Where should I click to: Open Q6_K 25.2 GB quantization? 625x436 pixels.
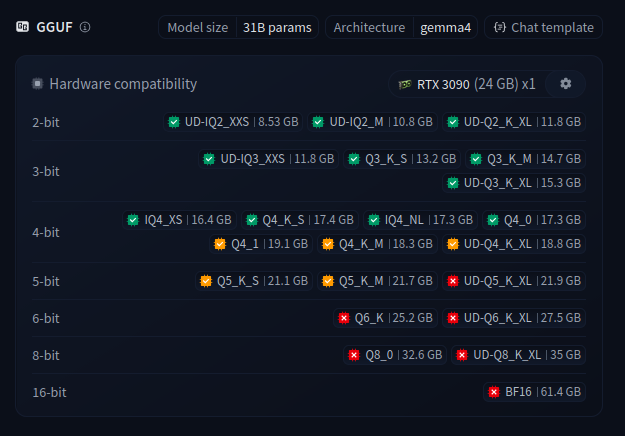[x=385, y=318]
